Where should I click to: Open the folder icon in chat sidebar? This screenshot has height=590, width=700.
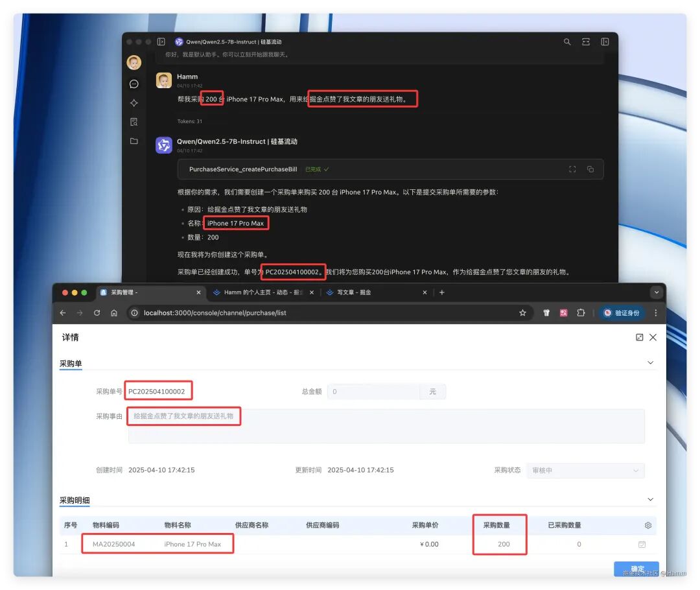134,141
